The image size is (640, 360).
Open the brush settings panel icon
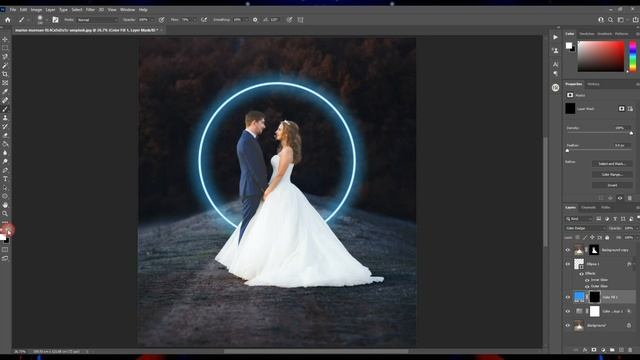click(x=55, y=20)
